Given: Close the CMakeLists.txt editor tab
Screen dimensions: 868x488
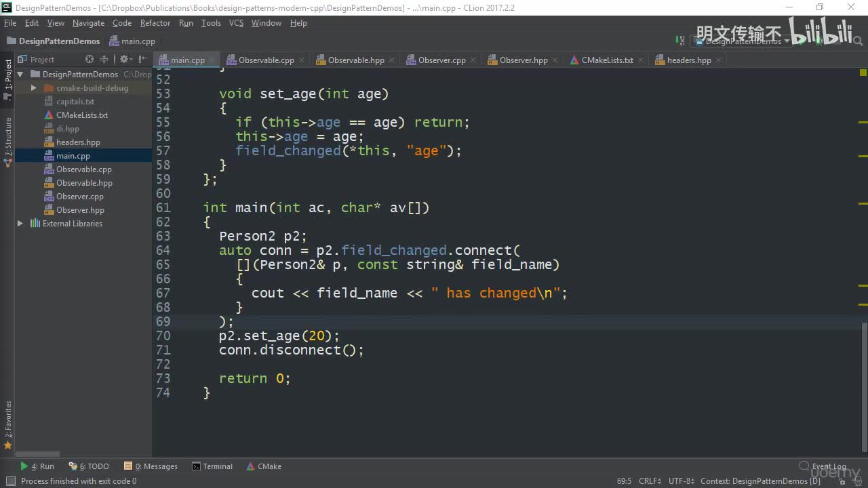Looking at the screenshot, I should (641, 60).
